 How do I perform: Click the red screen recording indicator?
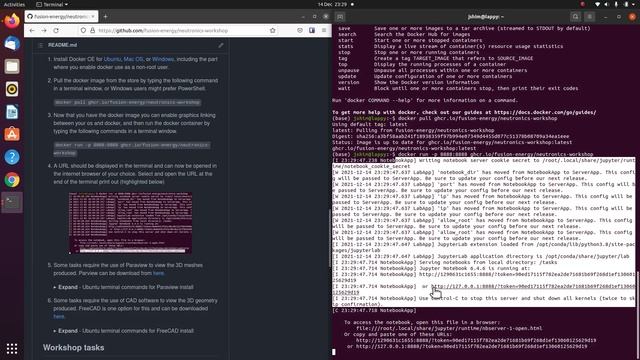(583, 4)
